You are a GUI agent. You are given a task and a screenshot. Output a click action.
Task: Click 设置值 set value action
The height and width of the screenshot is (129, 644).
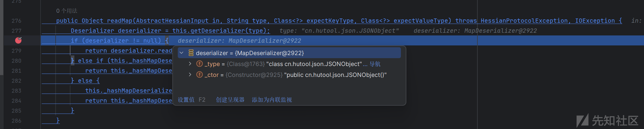coord(186,100)
